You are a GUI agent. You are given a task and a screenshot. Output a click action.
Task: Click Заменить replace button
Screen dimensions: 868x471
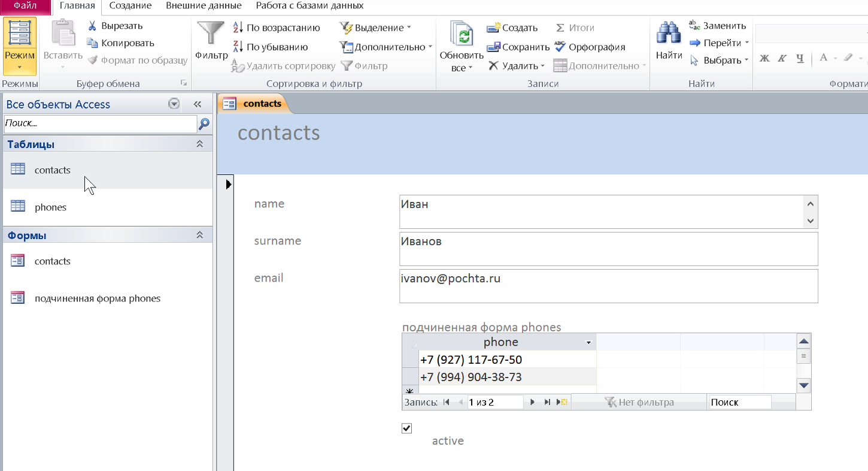click(718, 26)
